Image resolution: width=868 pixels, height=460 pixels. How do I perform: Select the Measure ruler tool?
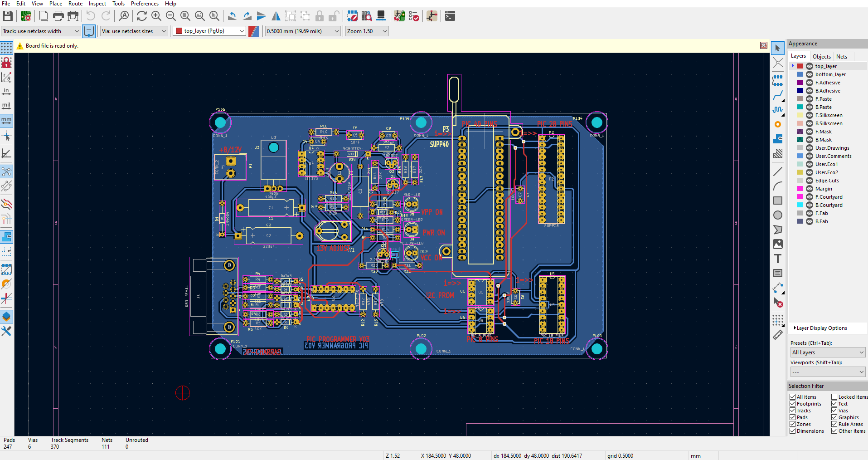click(778, 335)
